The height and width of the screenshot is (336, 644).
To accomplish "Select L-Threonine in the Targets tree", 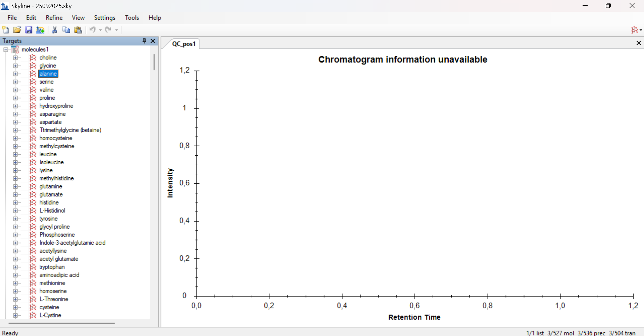I will coord(54,299).
